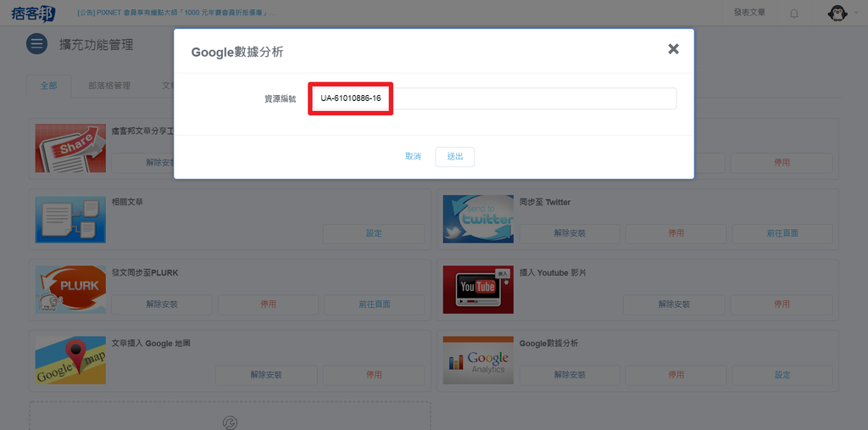868x430 pixels.
Task: Open the 痞客邦 logo home link
Action: pos(33,13)
